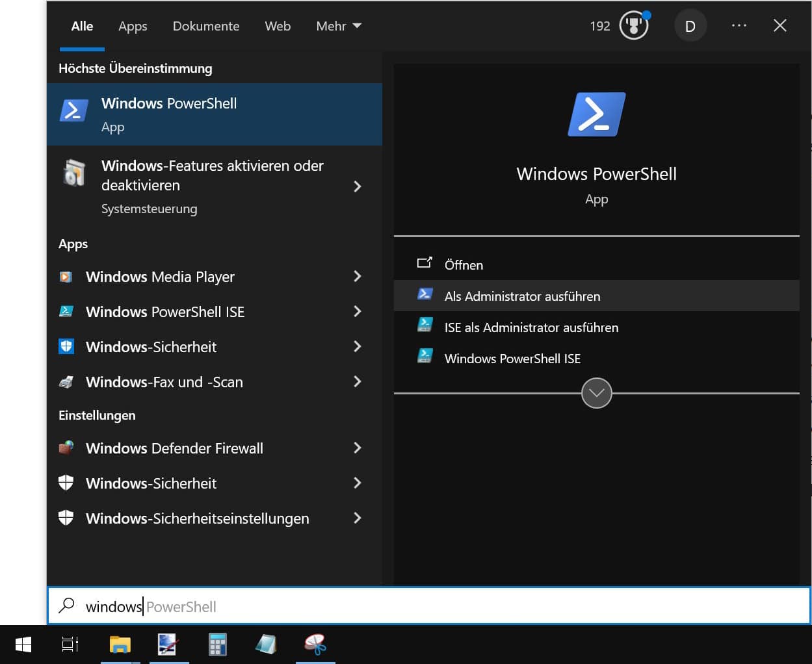Viewport: 812px width, 664px height.
Task: Click the Windows PowerShell icon in top result
Action: [x=74, y=110]
